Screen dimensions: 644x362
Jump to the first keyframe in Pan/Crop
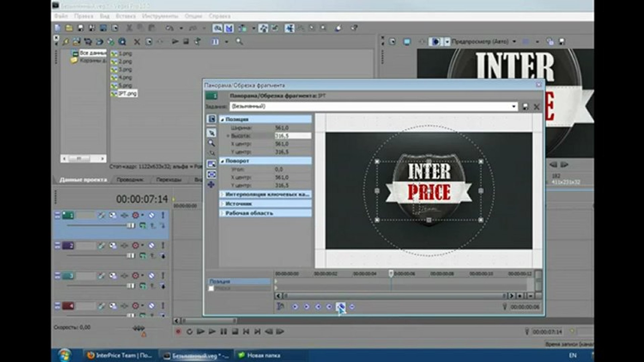tap(295, 306)
